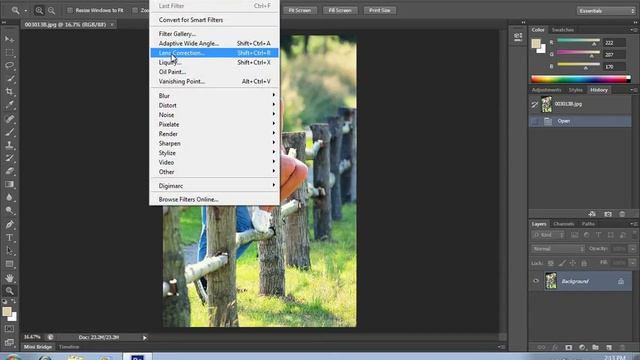
Task: Add layer style fx icon
Action: point(555,347)
